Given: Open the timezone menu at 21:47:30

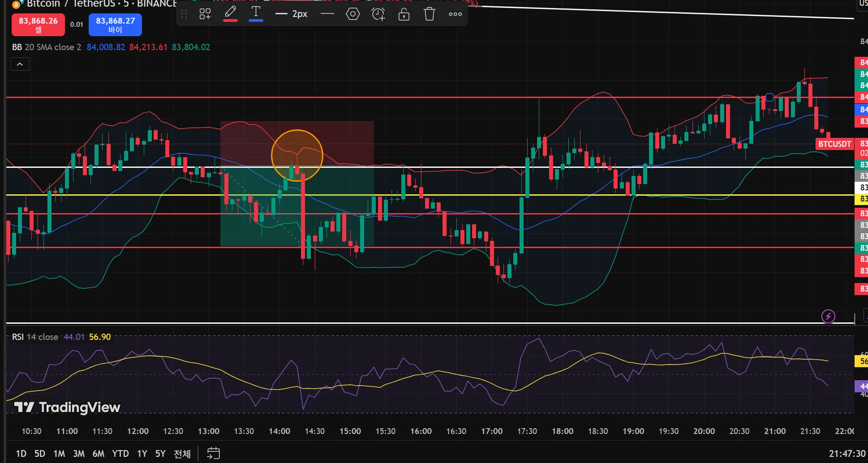Looking at the screenshot, I should point(847,454).
